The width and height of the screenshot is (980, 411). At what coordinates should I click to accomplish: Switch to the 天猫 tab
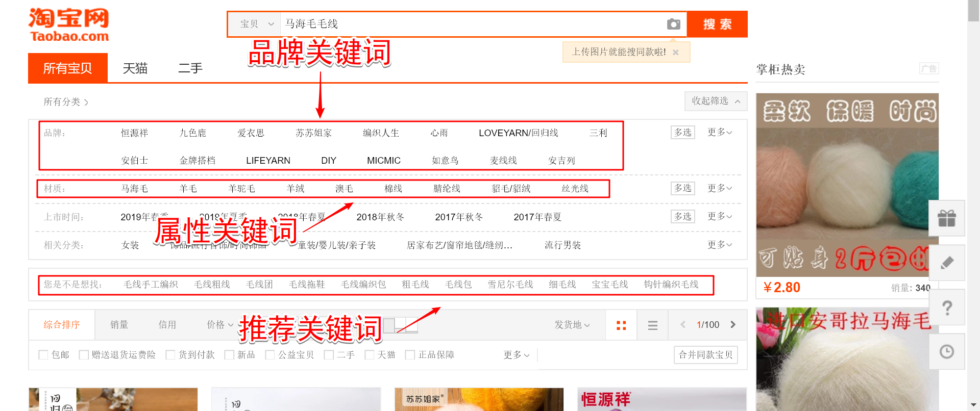pos(135,68)
